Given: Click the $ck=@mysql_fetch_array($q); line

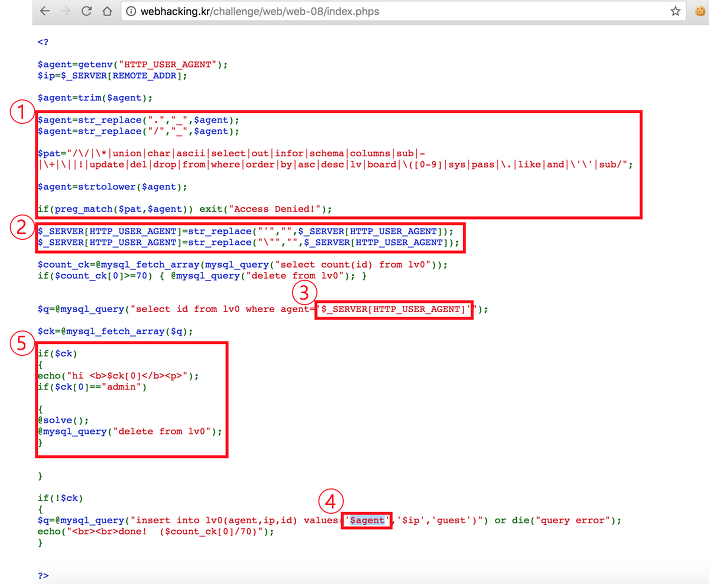Looking at the screenshot, I should point(115,331).
